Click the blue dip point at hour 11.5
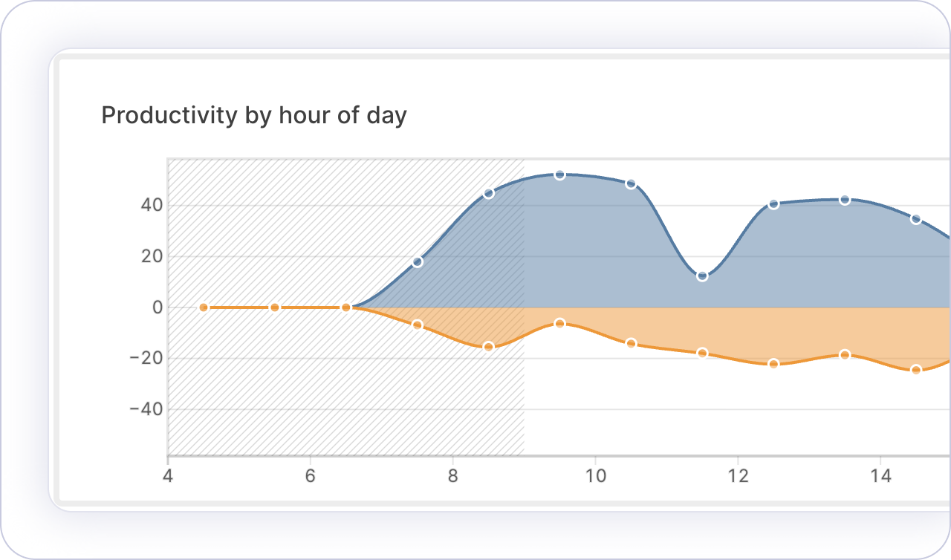Image resolution: width=951 pixels, height=560 pixels. 703,276
